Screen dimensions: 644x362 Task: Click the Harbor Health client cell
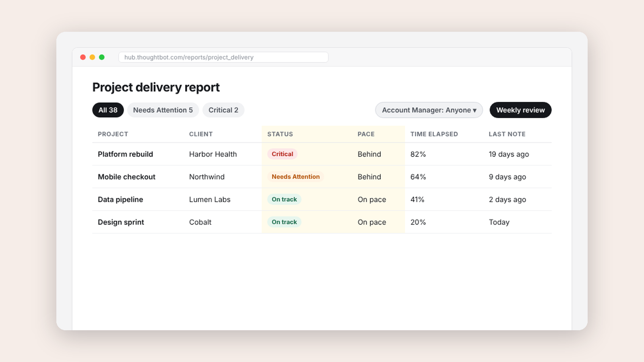pos(213,154)
